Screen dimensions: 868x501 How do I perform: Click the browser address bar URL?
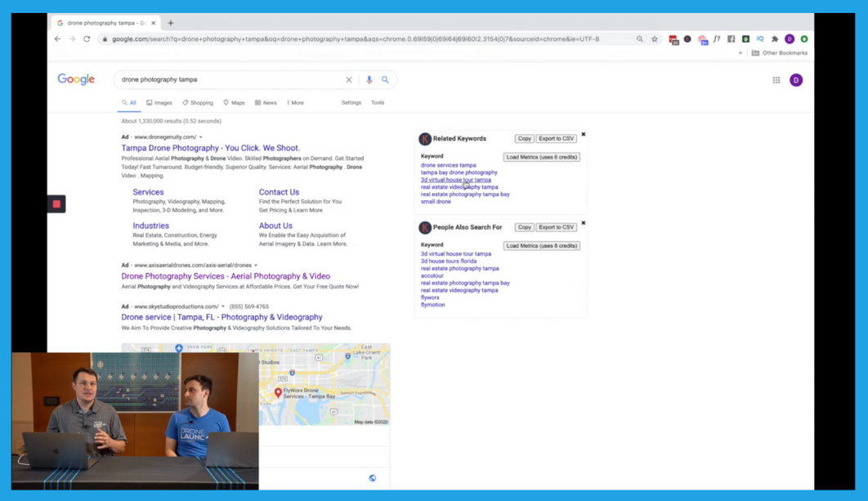(356, 38)
